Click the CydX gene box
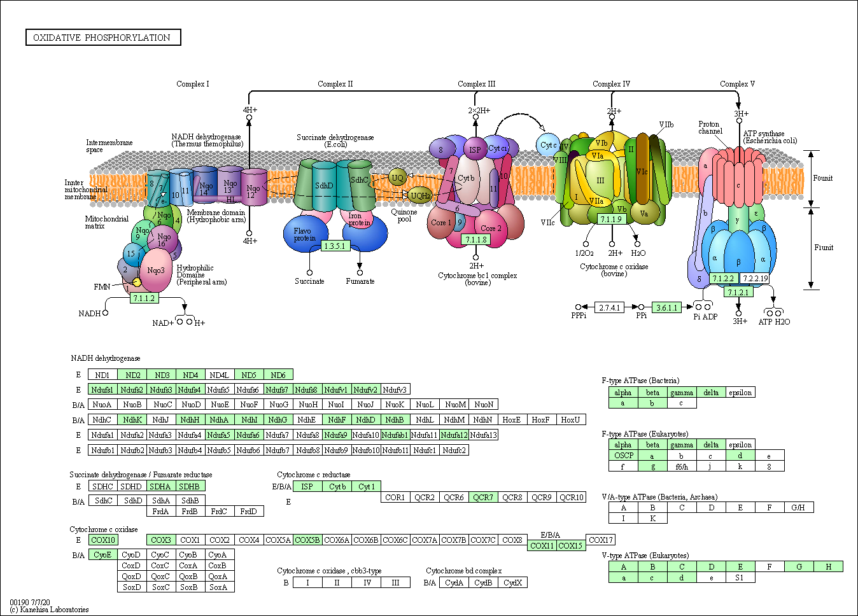Image resolution: width=858 pixels, height=616 pixels. click(512, 582)
